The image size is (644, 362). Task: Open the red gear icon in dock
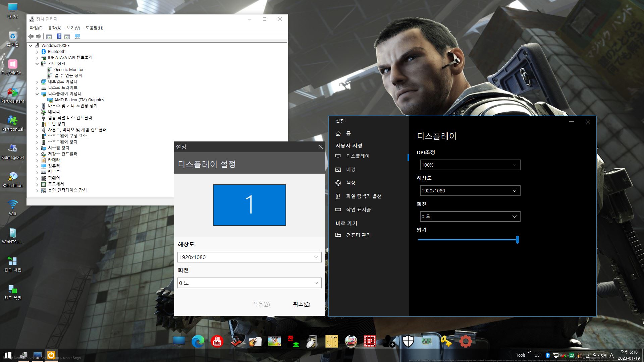coord(466,341)
